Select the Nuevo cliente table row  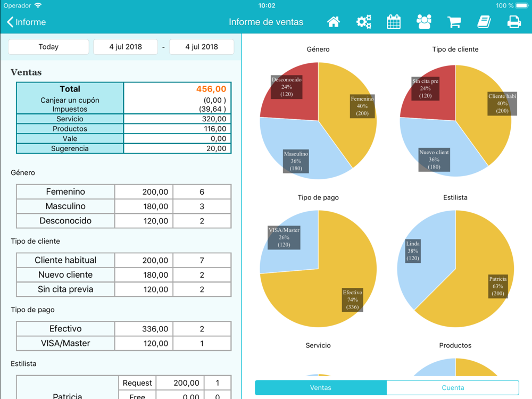tap(124, 275)
